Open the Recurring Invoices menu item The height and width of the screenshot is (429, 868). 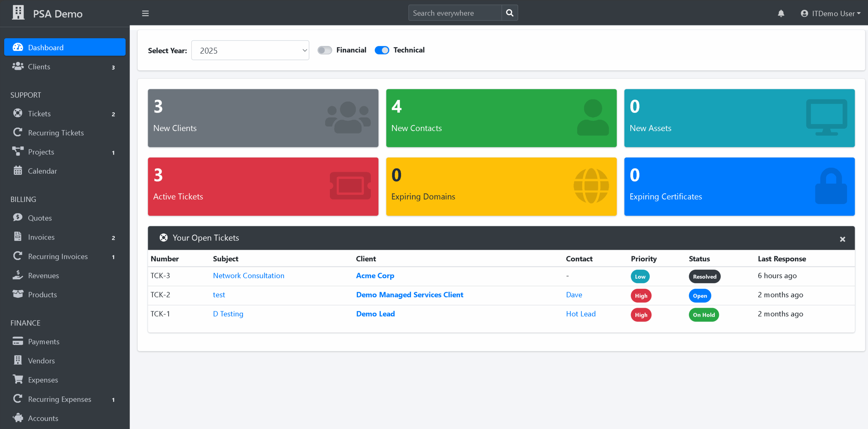tap(58, 257)
